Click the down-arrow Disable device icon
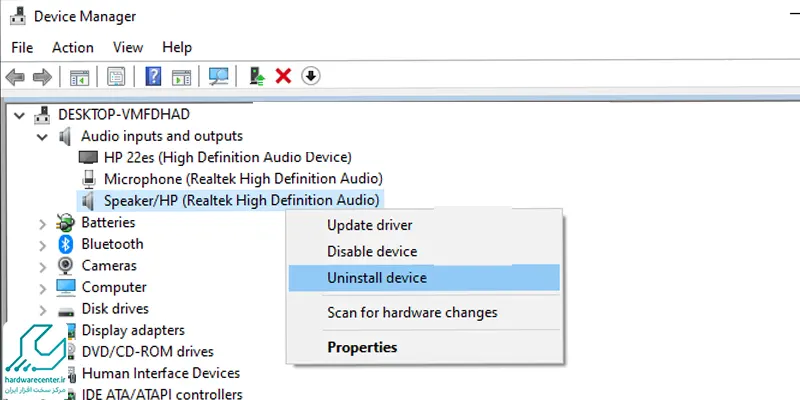 [x=310, y=76]
